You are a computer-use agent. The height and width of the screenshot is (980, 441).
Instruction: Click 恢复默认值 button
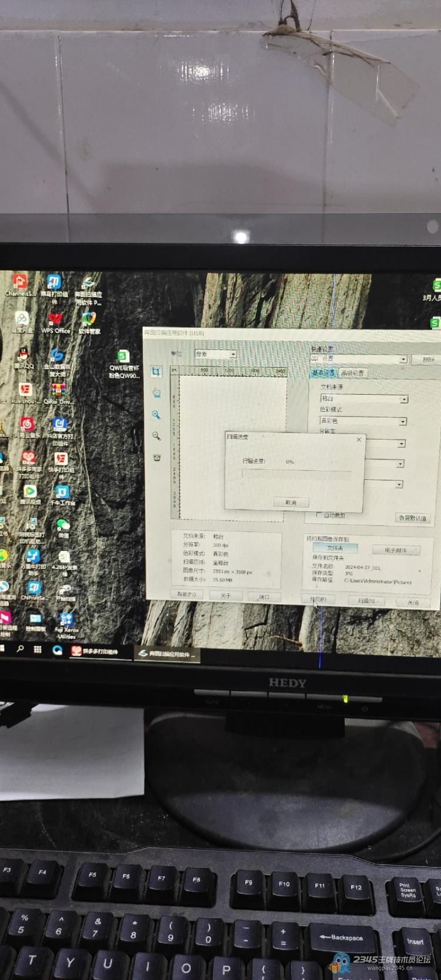point(413,518)
